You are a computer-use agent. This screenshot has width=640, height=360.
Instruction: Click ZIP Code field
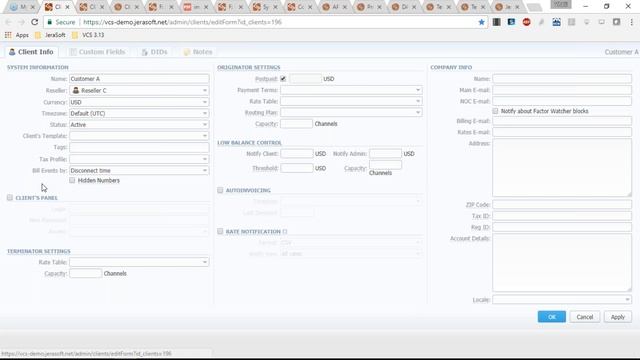[562, 204]
